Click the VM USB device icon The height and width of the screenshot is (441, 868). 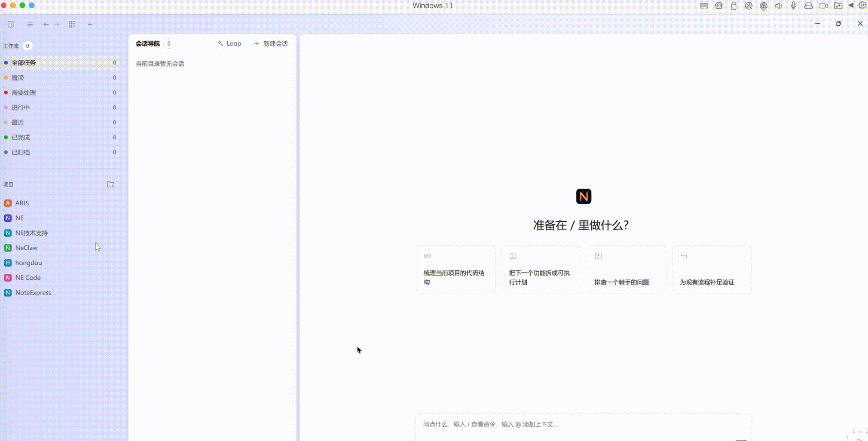click(734, 6)
